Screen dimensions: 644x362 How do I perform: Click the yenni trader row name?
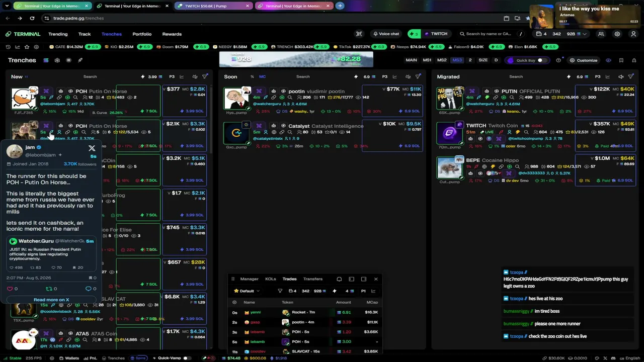click(x=256, y=312)
